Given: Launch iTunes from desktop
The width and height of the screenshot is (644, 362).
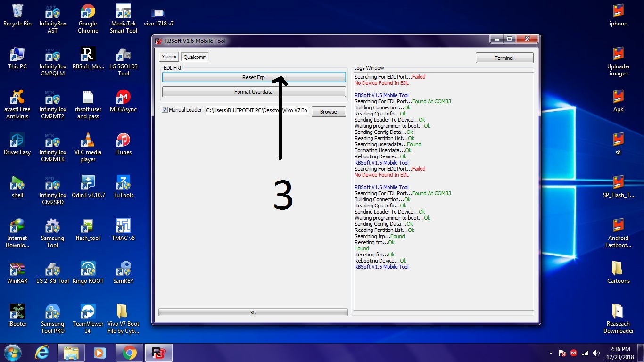Looking at the screenshot, I should [123, 144].
